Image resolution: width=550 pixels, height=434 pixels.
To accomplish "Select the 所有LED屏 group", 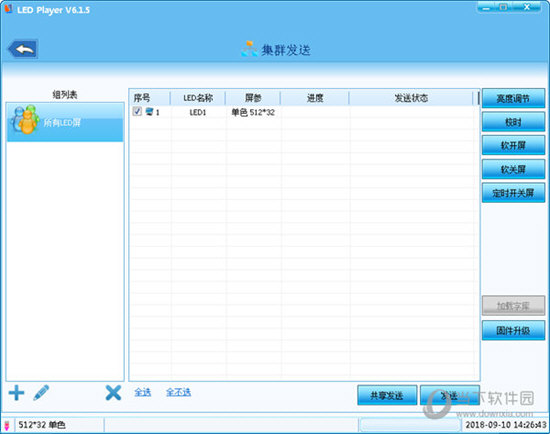I will (x=65, y=122).
